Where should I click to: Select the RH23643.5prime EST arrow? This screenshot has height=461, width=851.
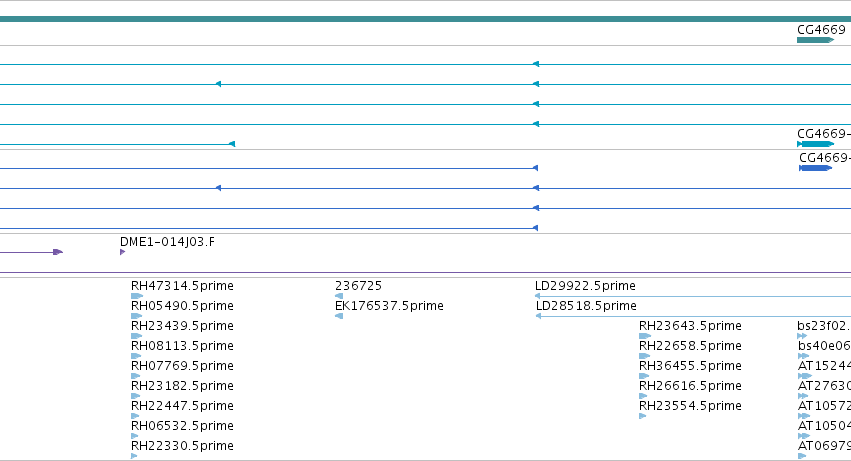click(x=645, y=336)
